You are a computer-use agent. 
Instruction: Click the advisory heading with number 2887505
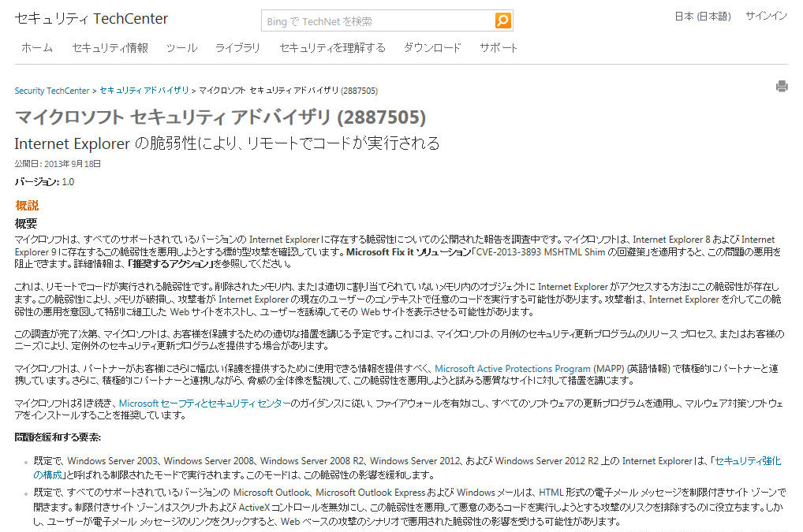[x=220, y=117]
